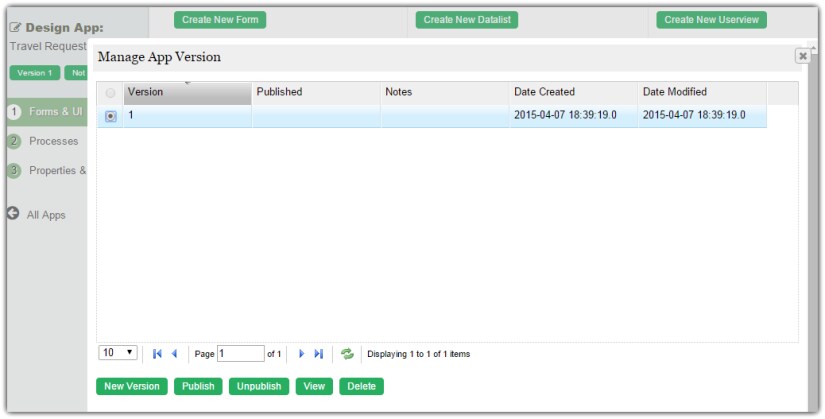Click the header row radio button
The image size is (825, 419).
tap(110, 93)
